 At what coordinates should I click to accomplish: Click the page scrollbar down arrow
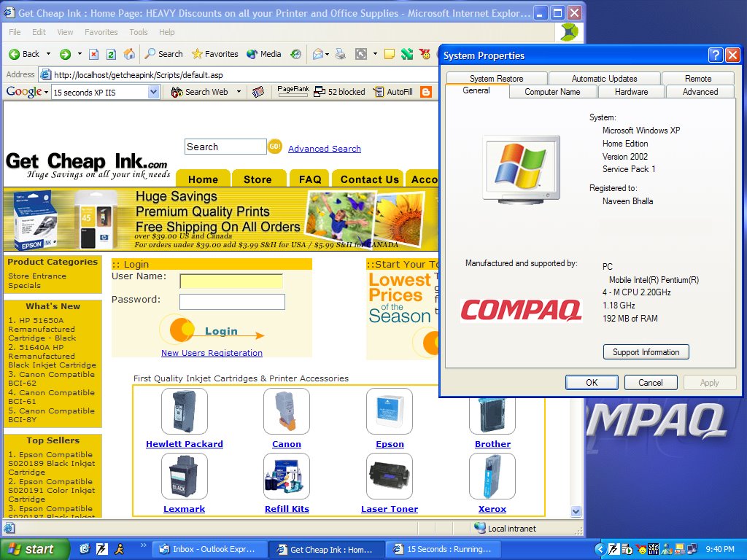click(x=576, y=511)
